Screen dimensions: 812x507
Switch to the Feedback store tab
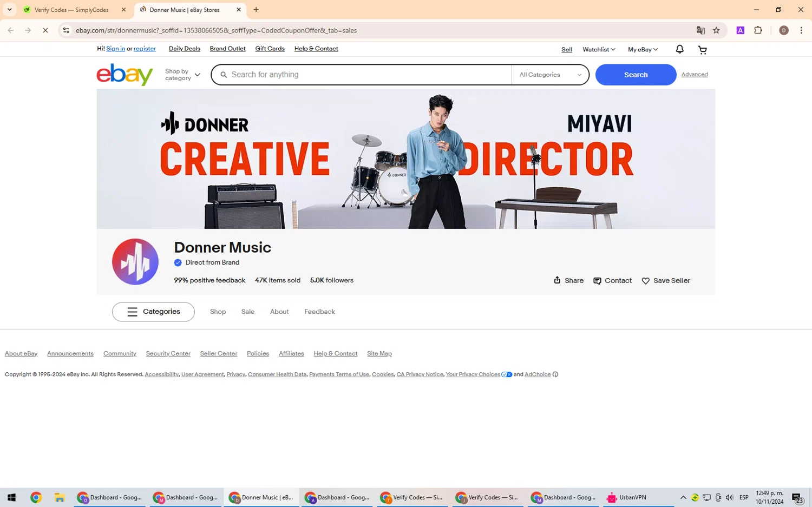(319, 312)
